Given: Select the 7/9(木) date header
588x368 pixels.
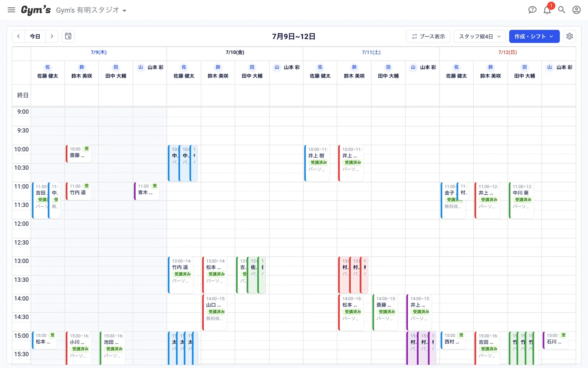Looking at the screenshot, I should (x=98, y=52).
